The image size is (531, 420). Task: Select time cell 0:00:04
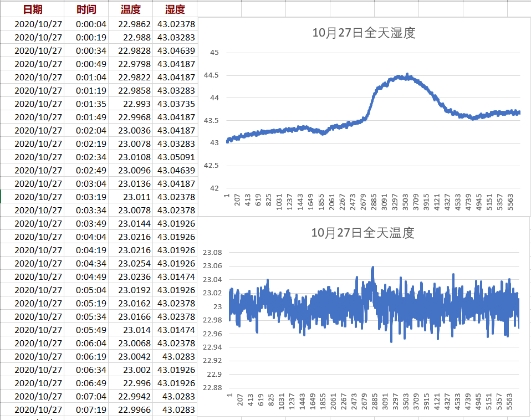click(86, 24)
